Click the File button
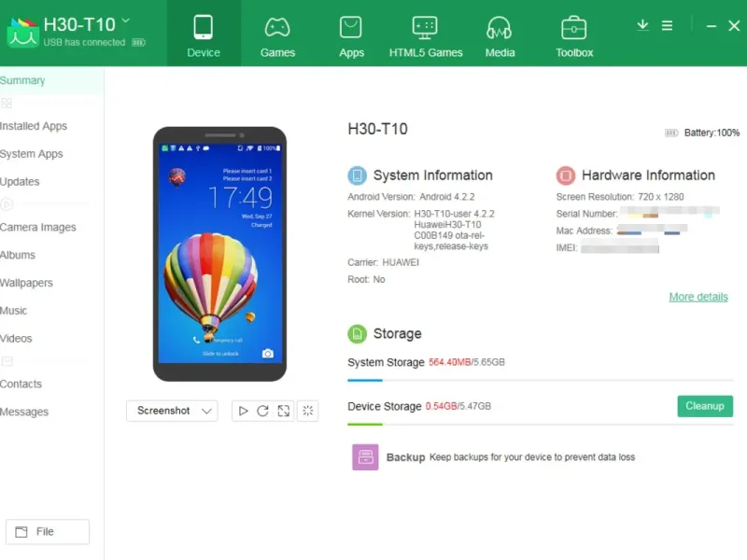 tap(48, 531)
